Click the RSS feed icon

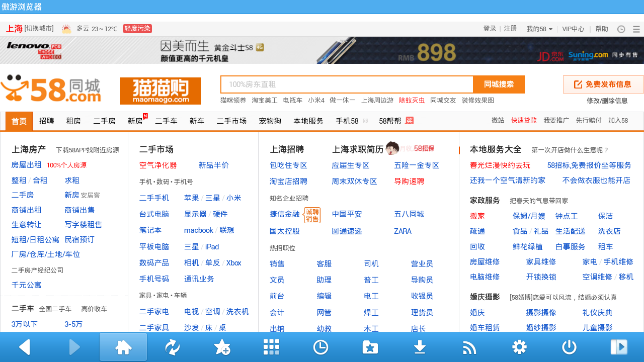(x=469, y=347)
